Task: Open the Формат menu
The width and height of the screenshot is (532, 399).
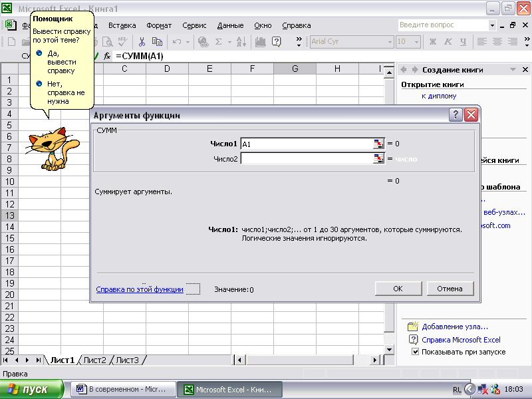Action: pos(159,25)
